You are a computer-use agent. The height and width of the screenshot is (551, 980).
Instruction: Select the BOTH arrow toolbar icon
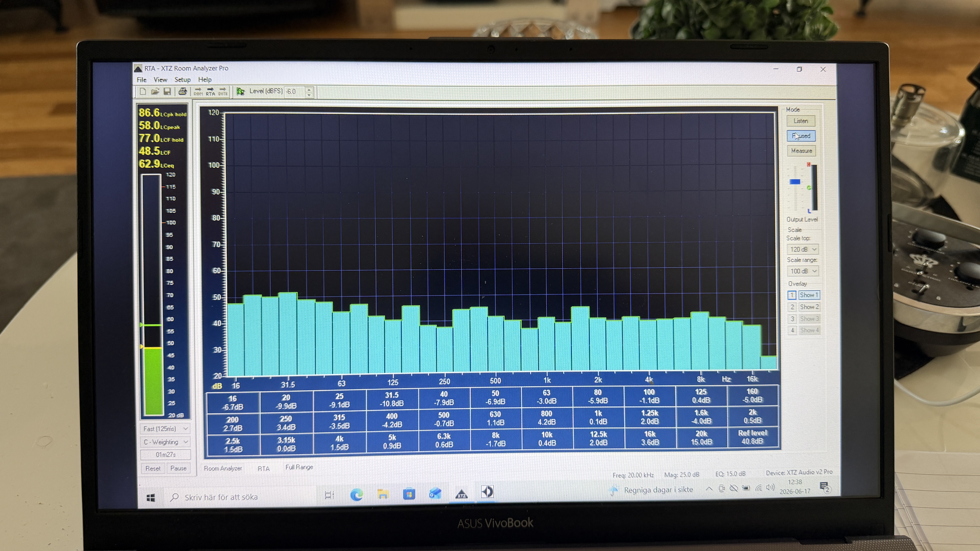point(223,92)
